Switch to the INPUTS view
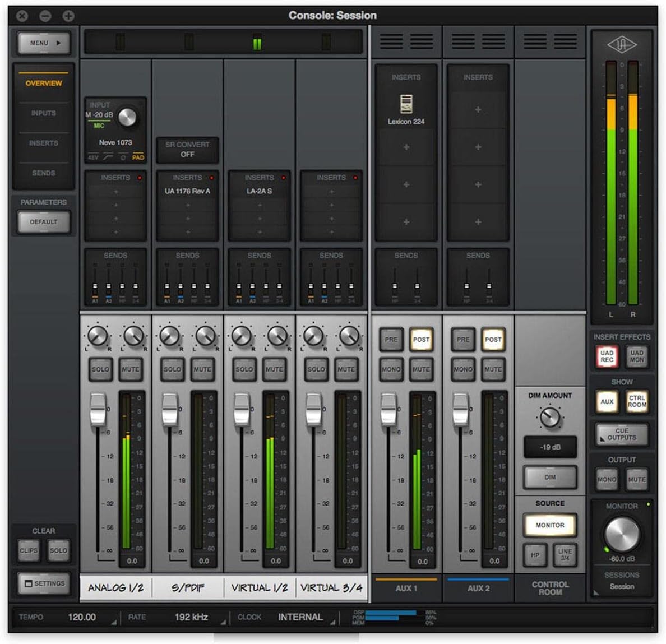This screenshot has height=644, width=666. 44,113
